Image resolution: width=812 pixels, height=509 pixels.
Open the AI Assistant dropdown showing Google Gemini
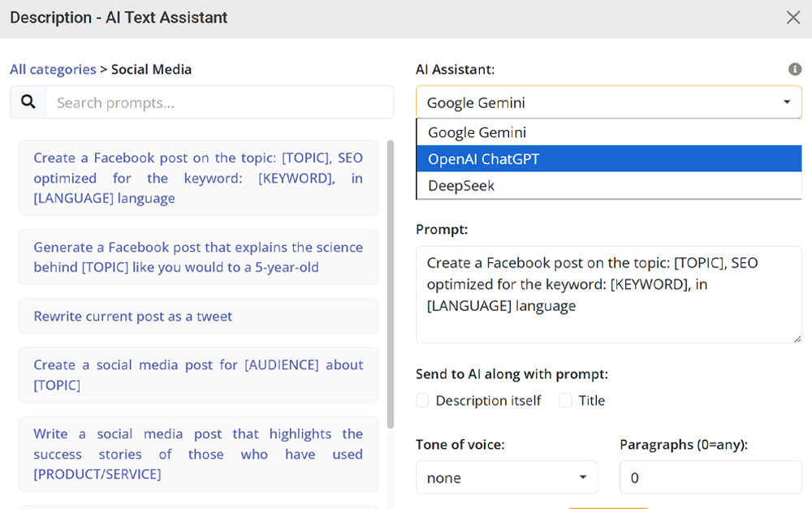[608, 102]
